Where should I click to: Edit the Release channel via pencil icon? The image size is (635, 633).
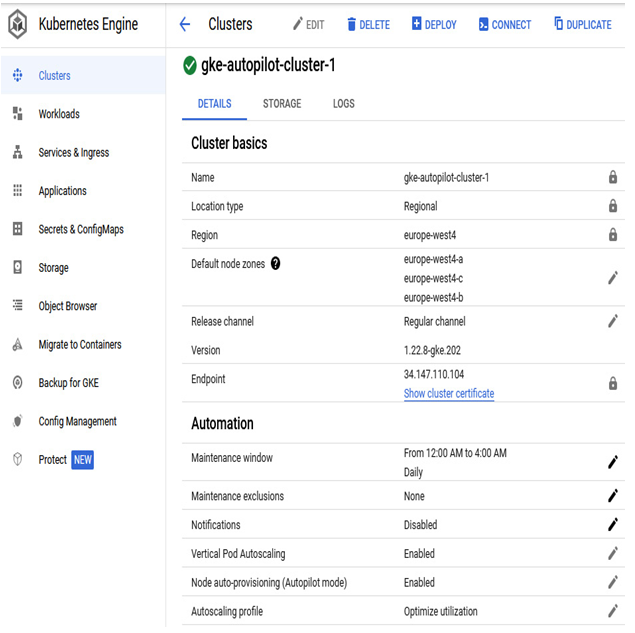tap(613, 321)
